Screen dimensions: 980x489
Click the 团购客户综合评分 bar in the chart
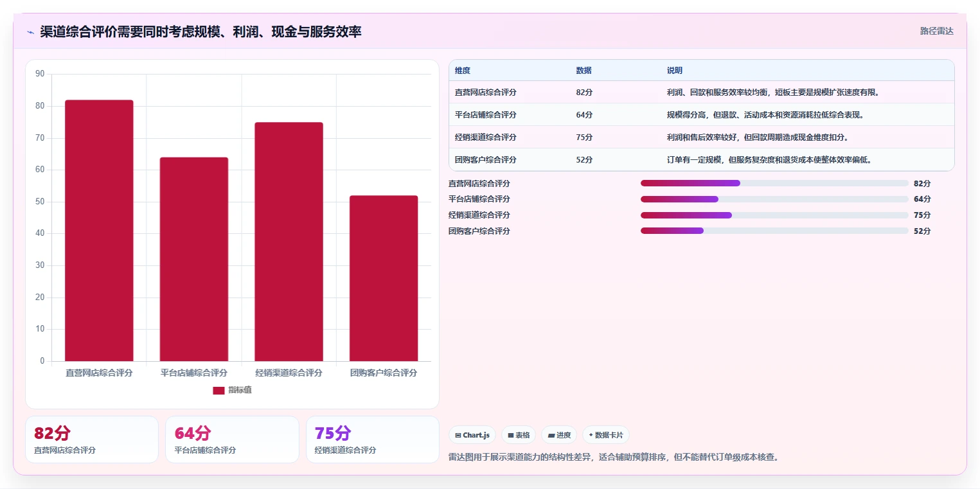click(384, 278)
